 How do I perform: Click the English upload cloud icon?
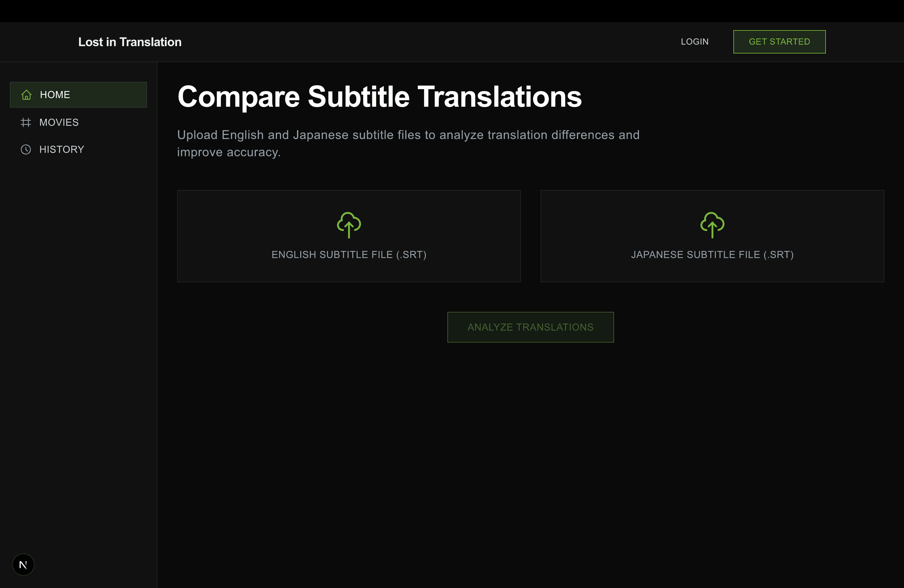click(349, 224)
